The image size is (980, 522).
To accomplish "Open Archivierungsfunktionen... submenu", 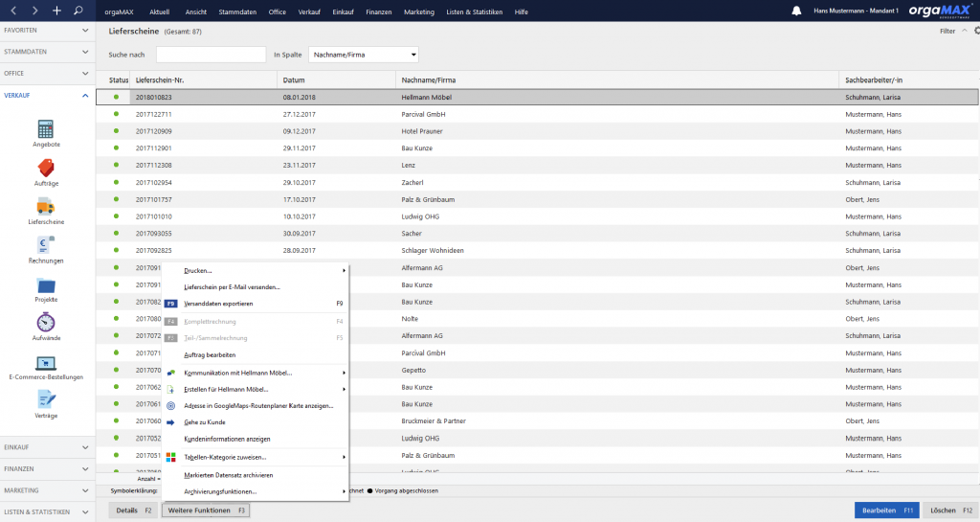I will [x=255, y=491].
